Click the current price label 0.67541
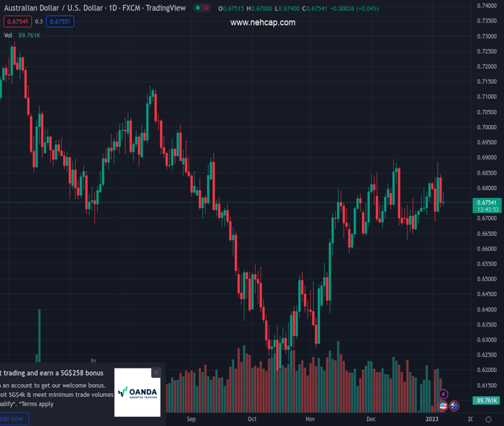This screenshot has width=504, height=426. (x=486, y=202)
